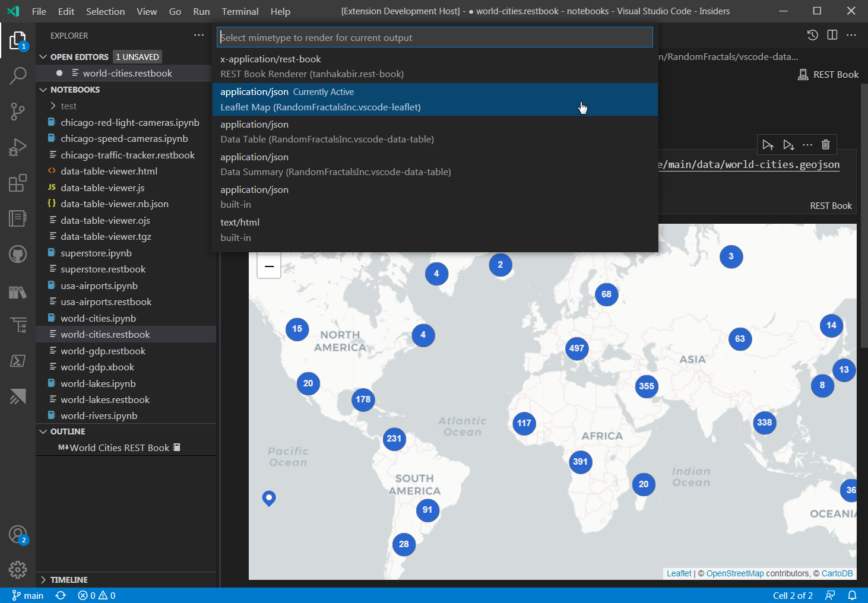868x603 pixels.
Task: Expand the test folder
Action: (x=53, y=106)
